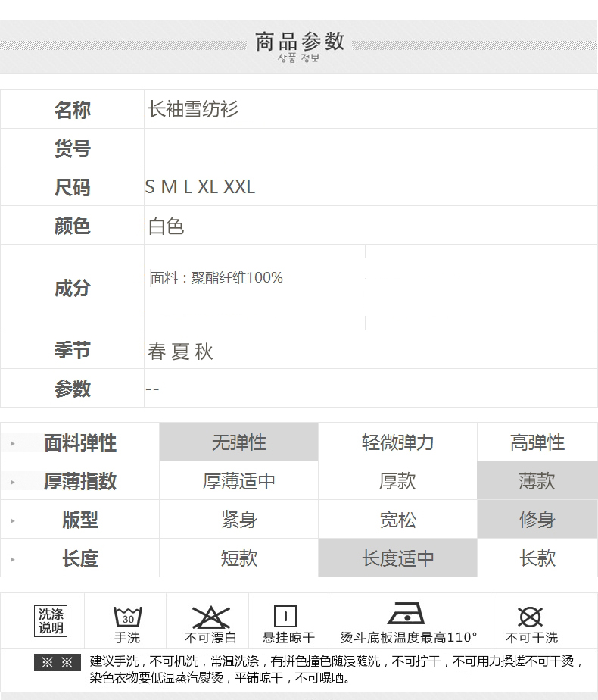
Task: Click the do-not-dry-clean crossed circle icon
Action: click(x=530, y=616)
